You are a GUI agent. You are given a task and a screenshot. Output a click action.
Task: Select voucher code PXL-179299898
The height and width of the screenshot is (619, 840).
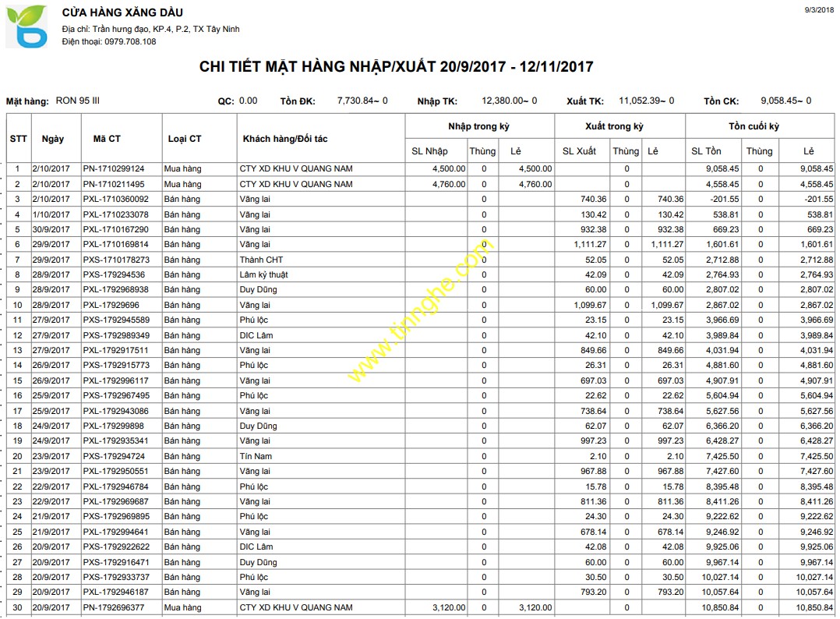(113, 426)
